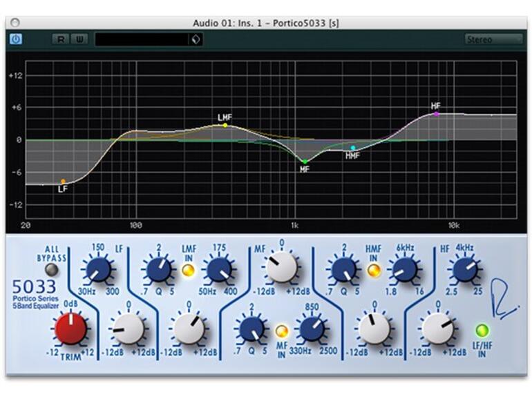This screenshot has height=399, width=532.
Task: Click the red TRIM knob
Action: point(71,329)
